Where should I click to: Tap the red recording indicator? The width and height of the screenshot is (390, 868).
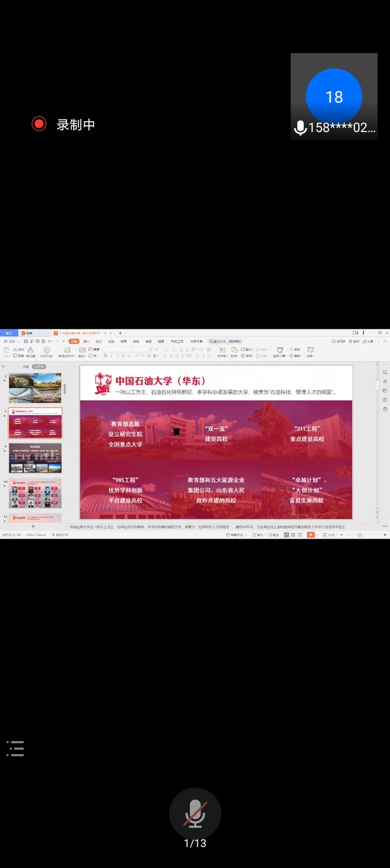click(39, 124)
